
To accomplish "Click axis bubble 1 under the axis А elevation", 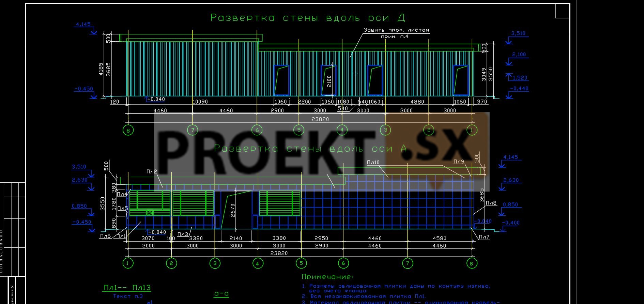I will pos(128,263).
